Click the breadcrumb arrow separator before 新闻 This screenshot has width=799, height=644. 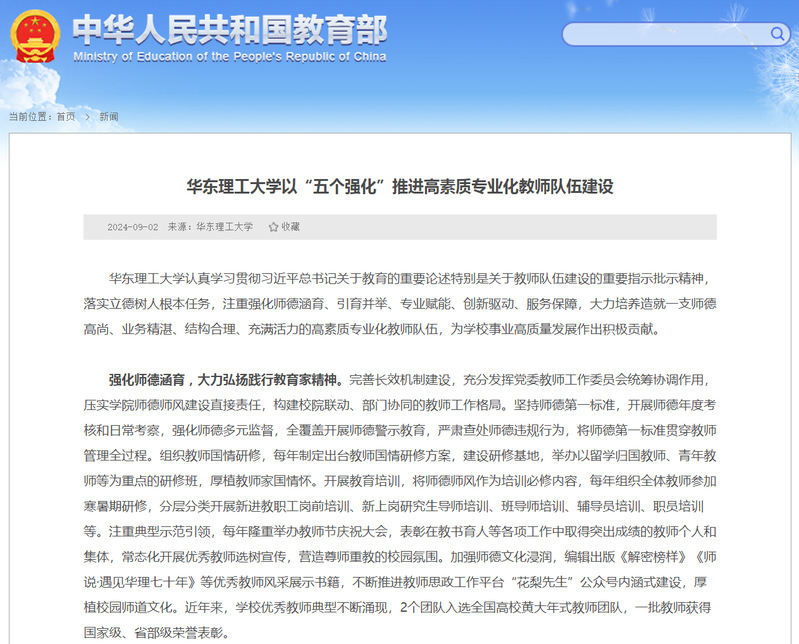(87, 117)
